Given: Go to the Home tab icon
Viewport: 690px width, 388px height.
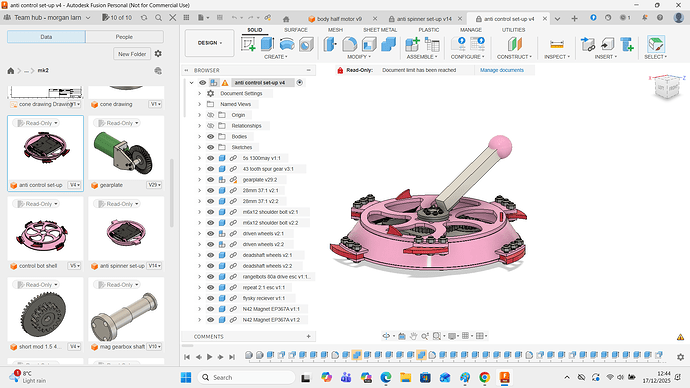Looking at the screenshot, I should click(x=286, y=19).
